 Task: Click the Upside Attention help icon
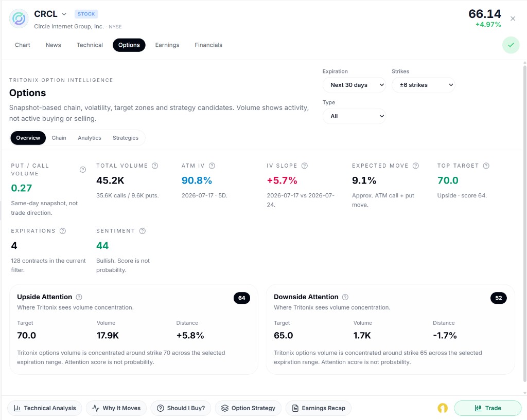[79, 297]
